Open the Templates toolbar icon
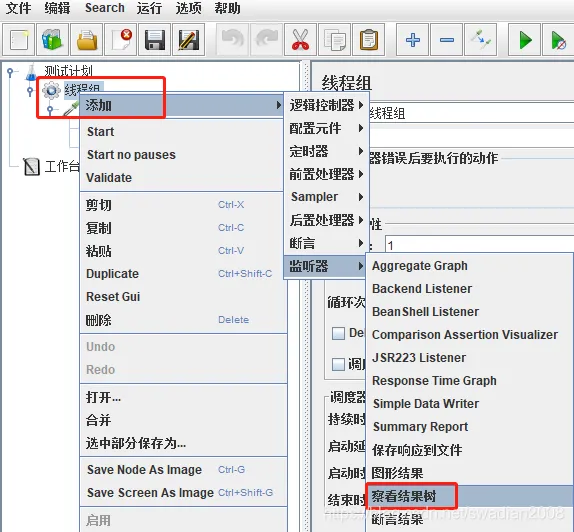Image resolution: width=574 pixels, height=532 pixels. pyautogui.click(x=52, y=40)
